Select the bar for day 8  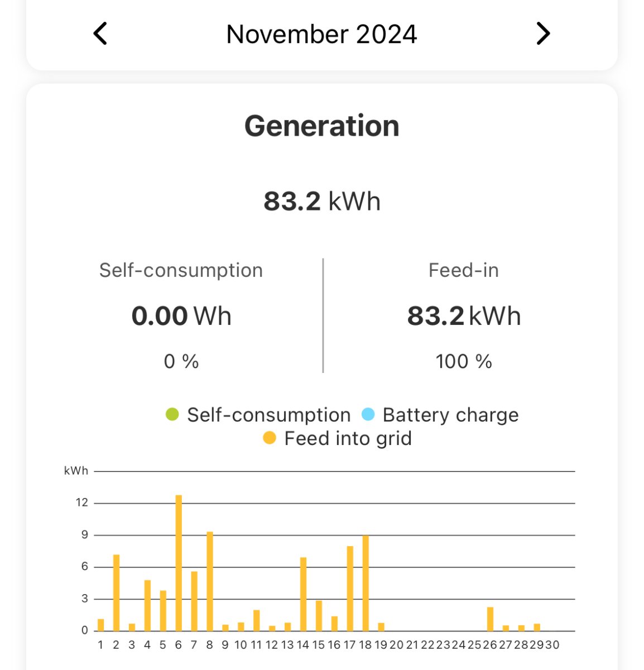[210, 581]
